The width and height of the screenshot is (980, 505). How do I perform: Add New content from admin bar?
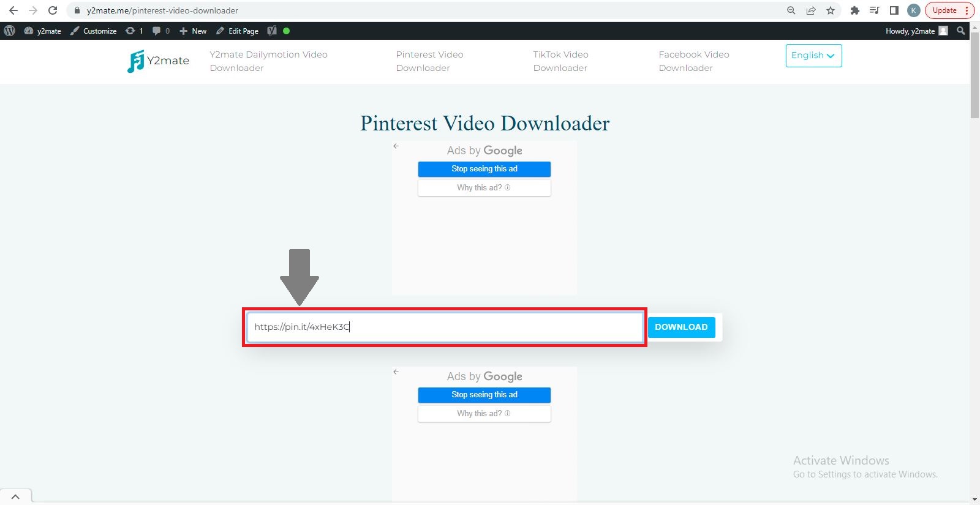(x=193, y=31)
